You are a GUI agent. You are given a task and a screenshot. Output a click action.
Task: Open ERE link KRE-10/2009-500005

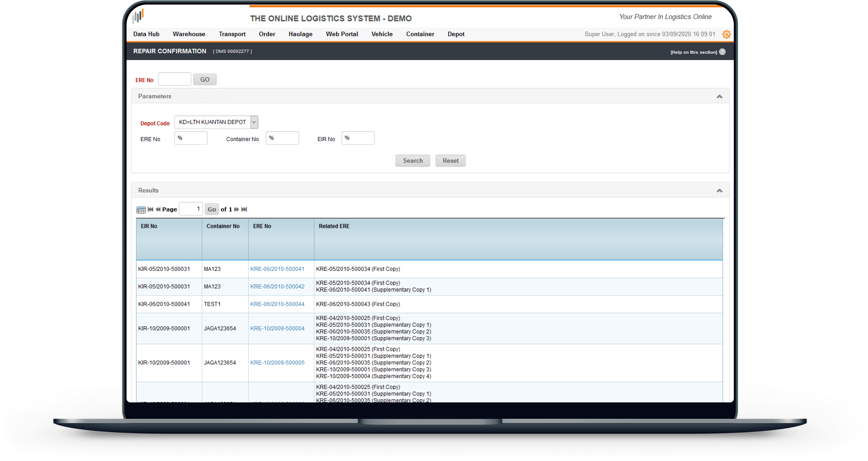click(x=277, y=363)
